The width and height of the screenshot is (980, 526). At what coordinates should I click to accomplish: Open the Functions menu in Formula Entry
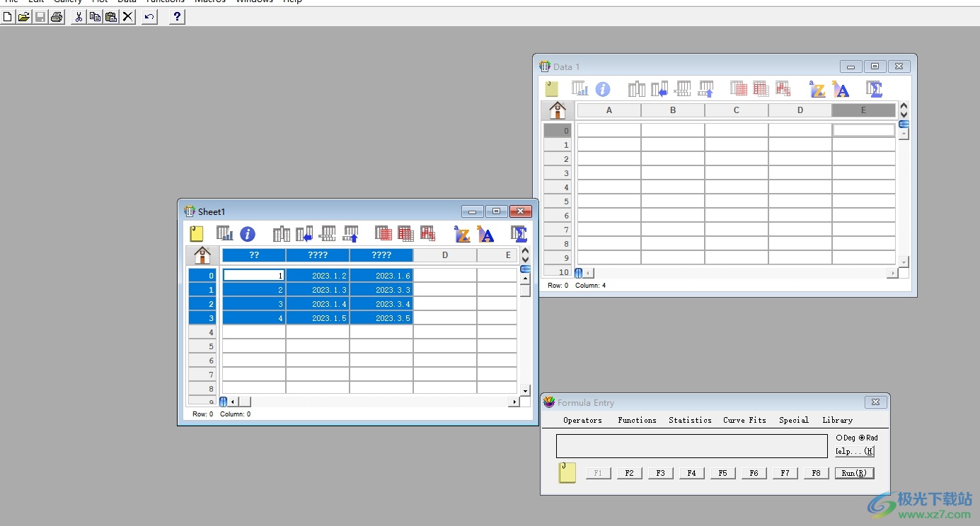637,420
